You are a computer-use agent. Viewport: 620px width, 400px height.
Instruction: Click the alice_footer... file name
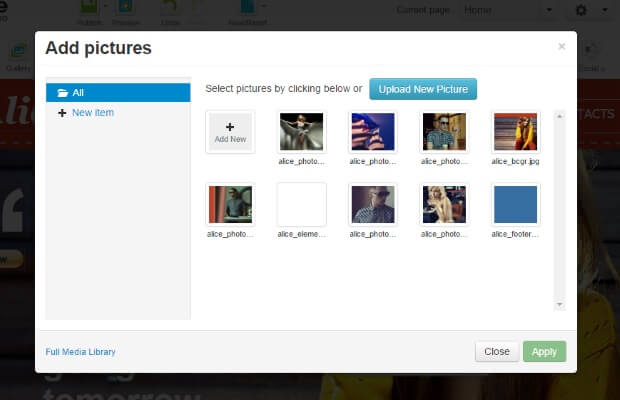point(515,234)
